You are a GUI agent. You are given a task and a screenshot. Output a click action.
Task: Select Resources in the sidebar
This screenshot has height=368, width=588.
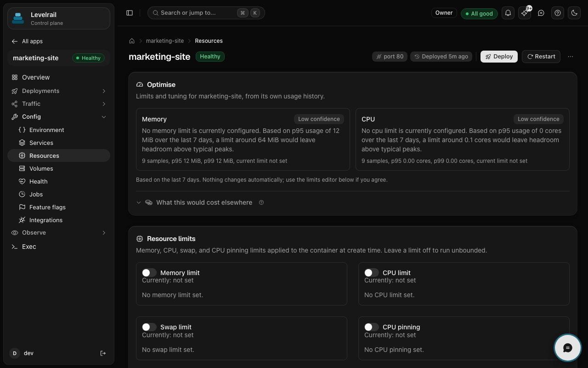tap(59, 155)
